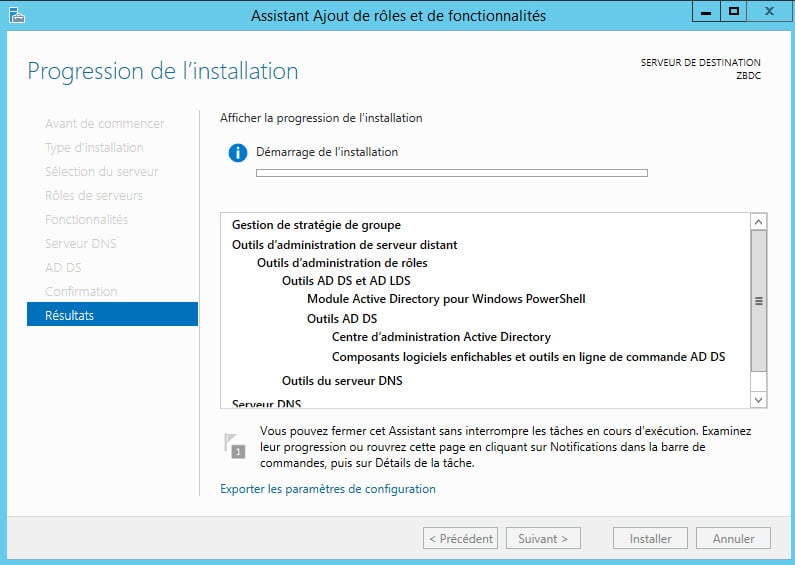Click the feature list scrollbar thumb
795x565 pixels.
(x=758, y=301)
